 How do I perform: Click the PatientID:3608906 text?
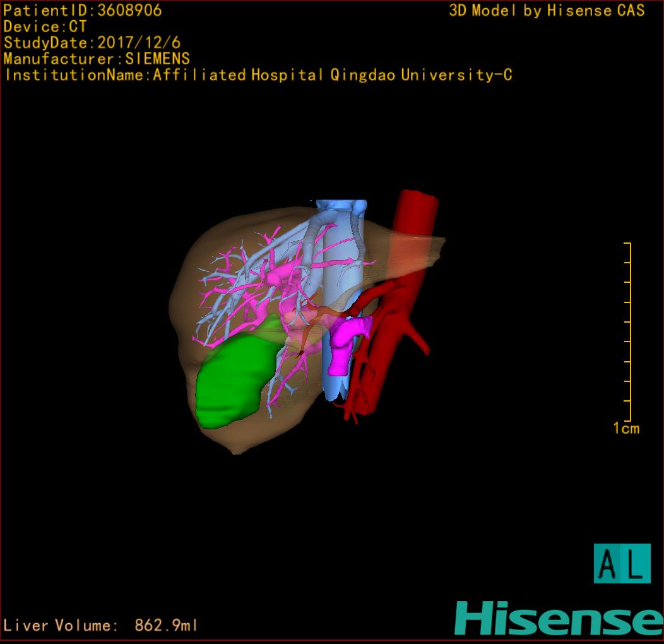[83, 11]
